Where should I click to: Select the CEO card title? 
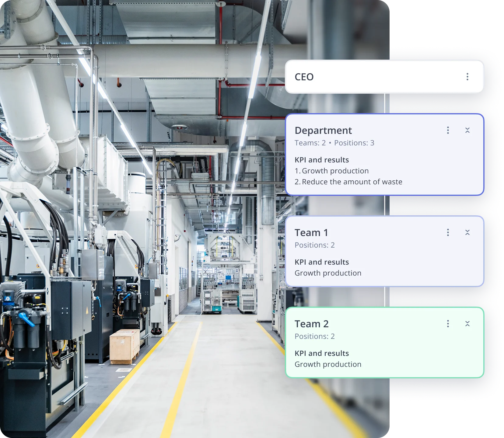304,77
